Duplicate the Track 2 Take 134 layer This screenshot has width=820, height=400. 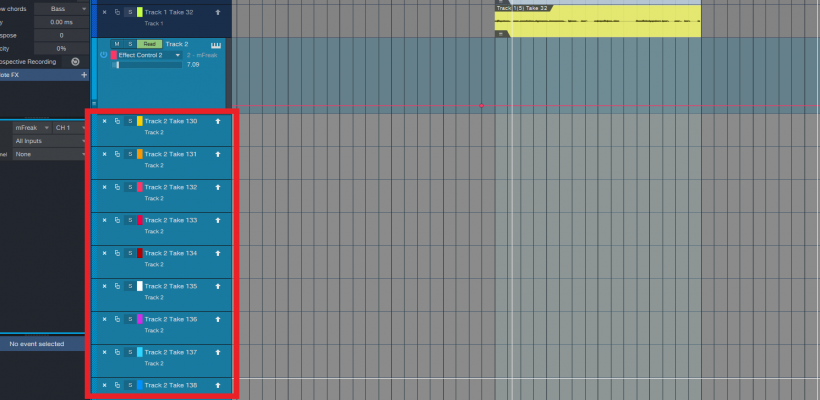[x=117, y=253]
